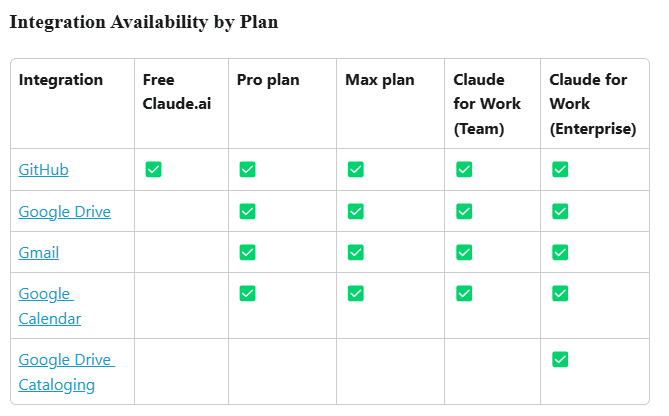This screenshot has width=669, height=416.
Task: Click the Claude for Work (Enterprise) header
Action: [592, 104]
